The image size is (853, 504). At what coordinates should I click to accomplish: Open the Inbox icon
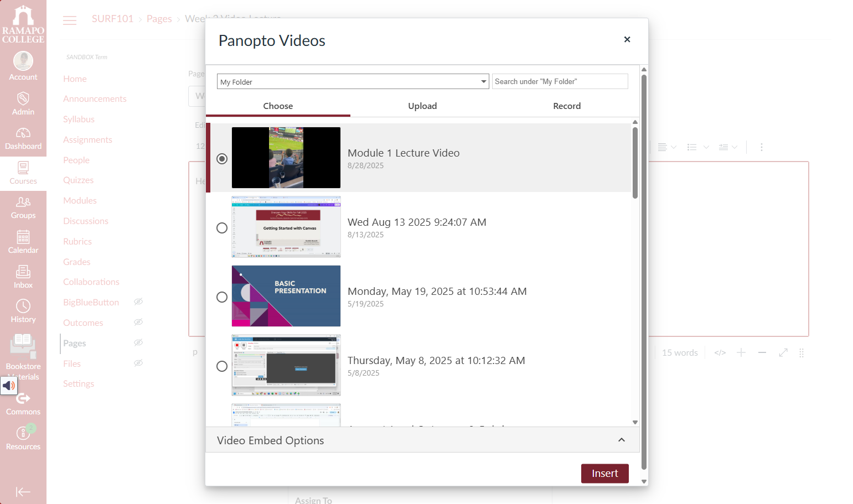[x=23, y=272]
